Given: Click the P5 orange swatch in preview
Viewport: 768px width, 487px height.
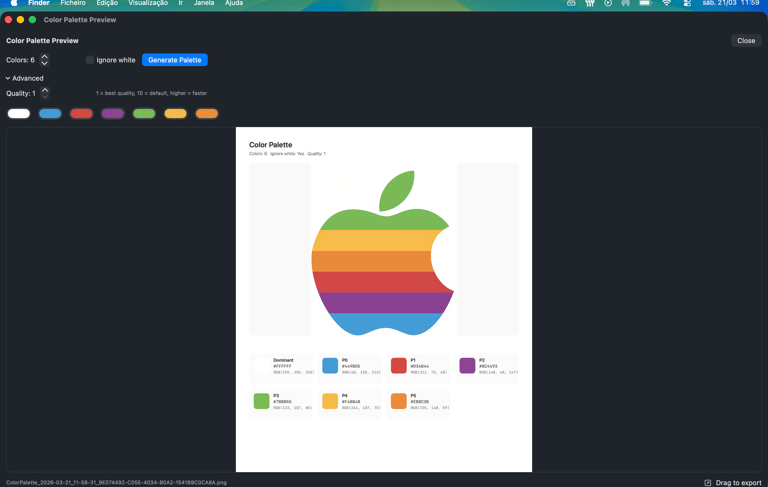Looking at the screenshot, I should click(x=399, y=401).
